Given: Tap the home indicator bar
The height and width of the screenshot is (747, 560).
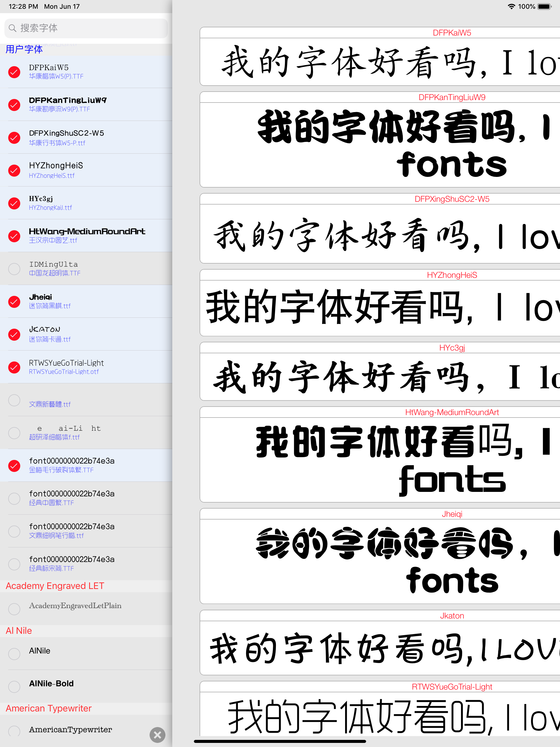Looking at the screenshot, I should [280, 741].
